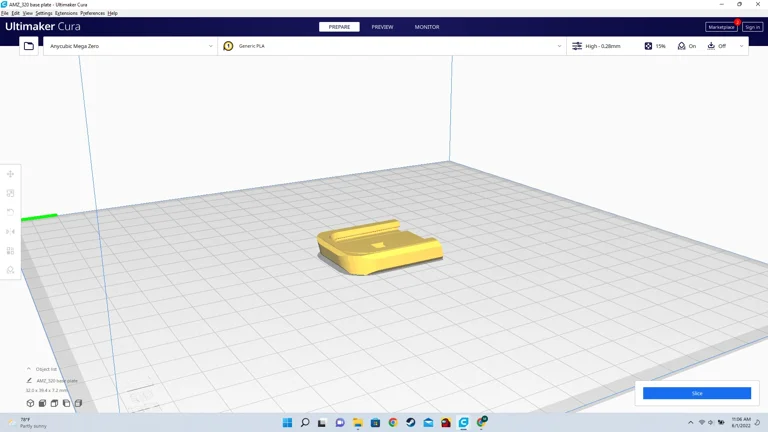768x432 pixels.
Task: Expand the Generic PLA material dropdown
Action: (559, 46)
